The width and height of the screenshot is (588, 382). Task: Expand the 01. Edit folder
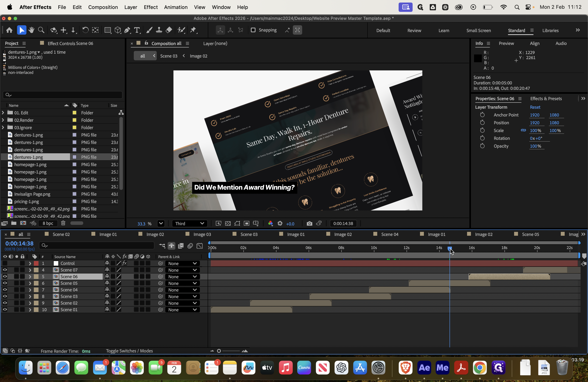point(3,113)
